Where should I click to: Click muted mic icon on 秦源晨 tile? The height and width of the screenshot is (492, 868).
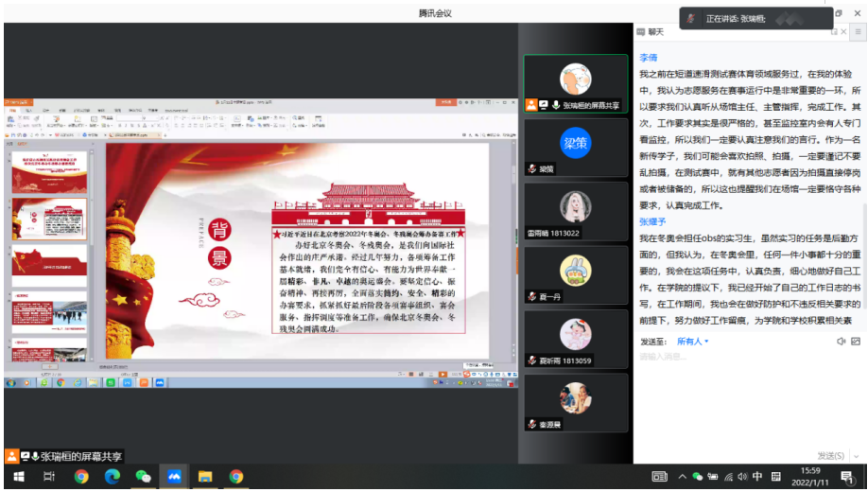(x=532, y=425)
